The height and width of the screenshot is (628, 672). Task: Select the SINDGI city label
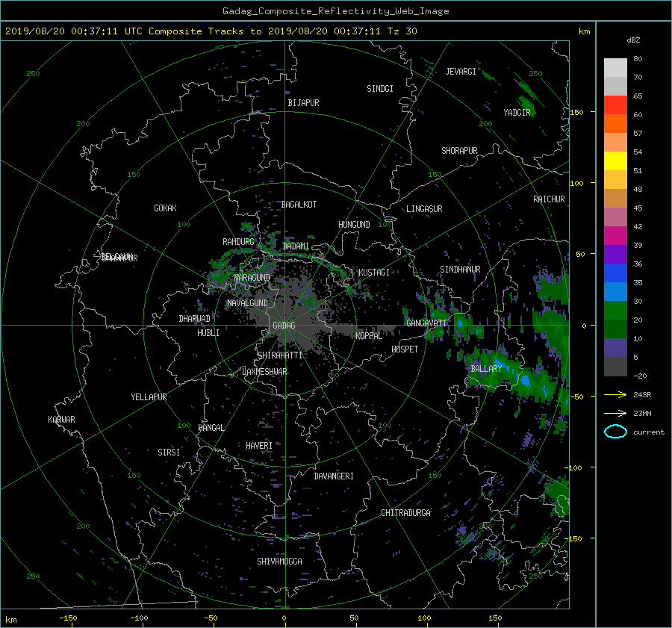tap(380, 89)
